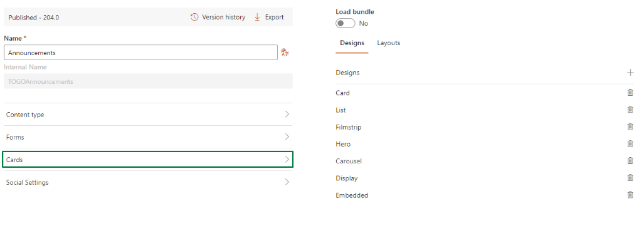Screen dimensions: 644x226
Task: Expand the Forms section chevron
Action: coord(287,136)
